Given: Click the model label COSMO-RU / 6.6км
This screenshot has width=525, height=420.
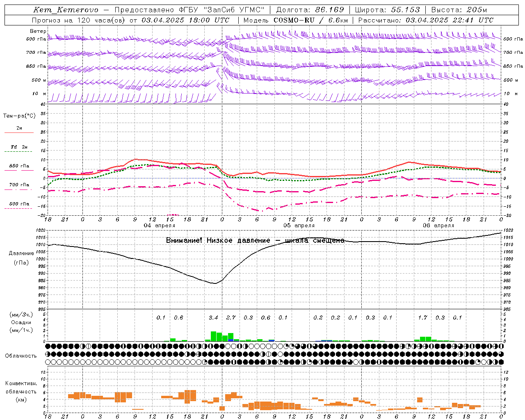Looking at the screenshot, I should (311, 20).
